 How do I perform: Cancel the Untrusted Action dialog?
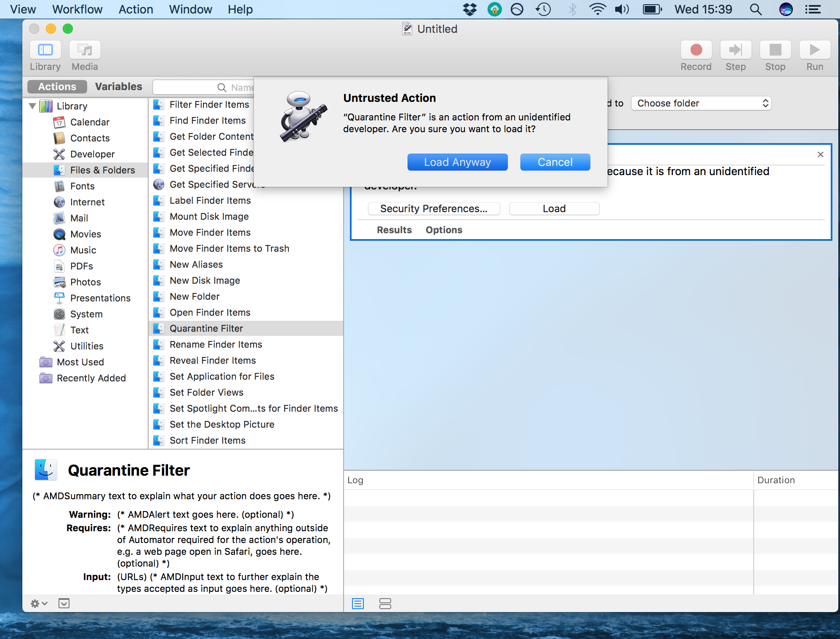point(555,162)
